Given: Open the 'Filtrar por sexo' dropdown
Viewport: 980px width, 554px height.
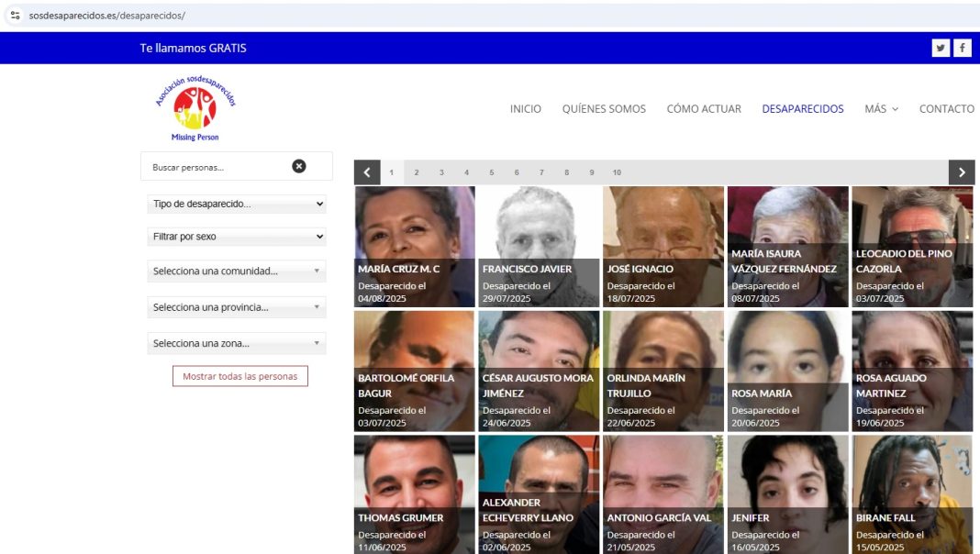Looking at the screenshot, I should tap(237, 237).
